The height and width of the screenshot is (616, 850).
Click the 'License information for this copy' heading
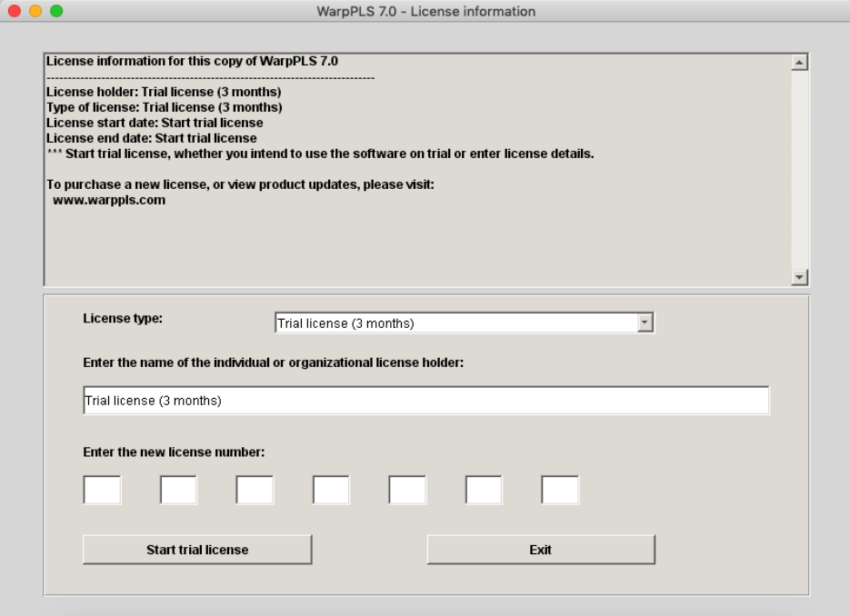point(192,61)
